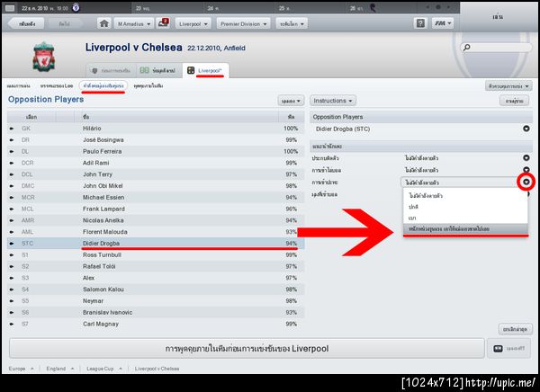Click the arrow icon beside John Obi Mikel
Viewport: 540px width, 392px height.
12,186
